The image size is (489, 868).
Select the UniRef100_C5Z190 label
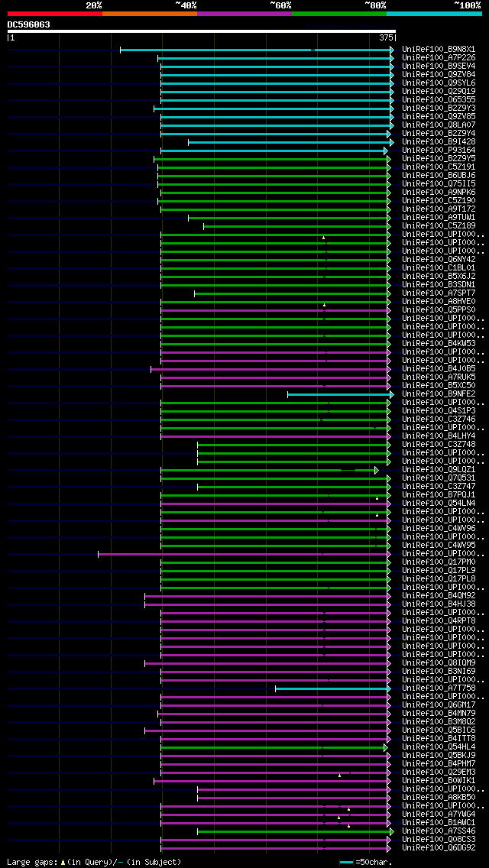click(439, 201)
